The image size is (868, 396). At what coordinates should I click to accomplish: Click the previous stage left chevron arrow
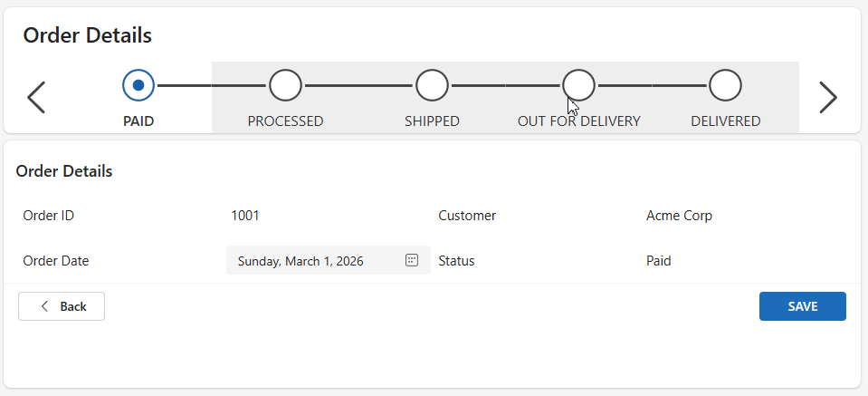click(36, 97)
